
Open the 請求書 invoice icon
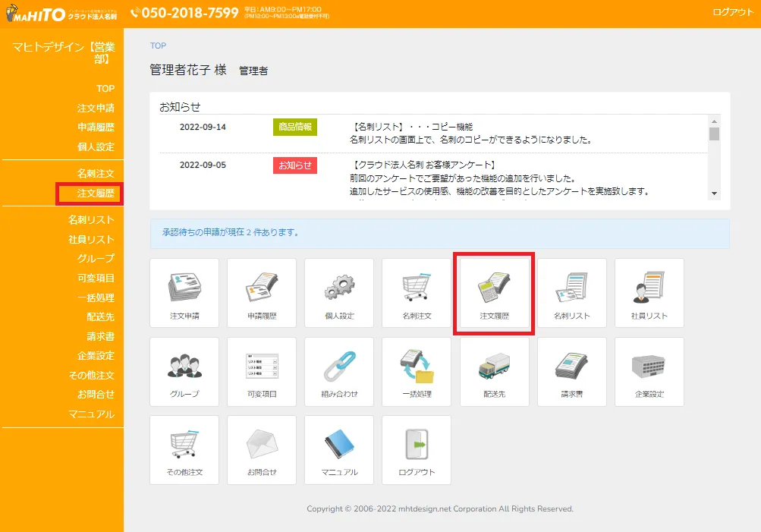click(571, 371)
